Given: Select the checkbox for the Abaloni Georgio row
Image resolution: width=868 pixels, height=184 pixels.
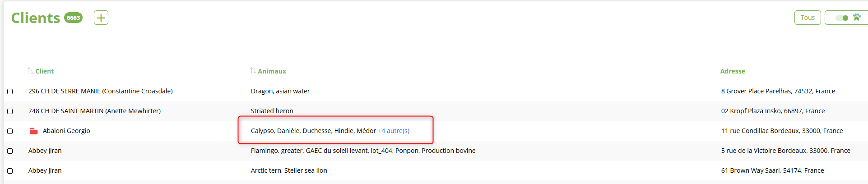Looking at the screenshot, I should point(10,131).
